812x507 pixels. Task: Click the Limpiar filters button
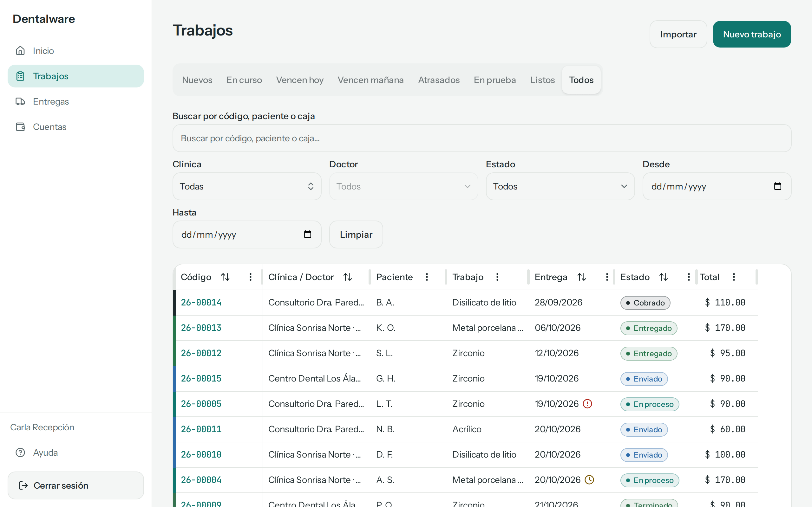click(356, 234)
